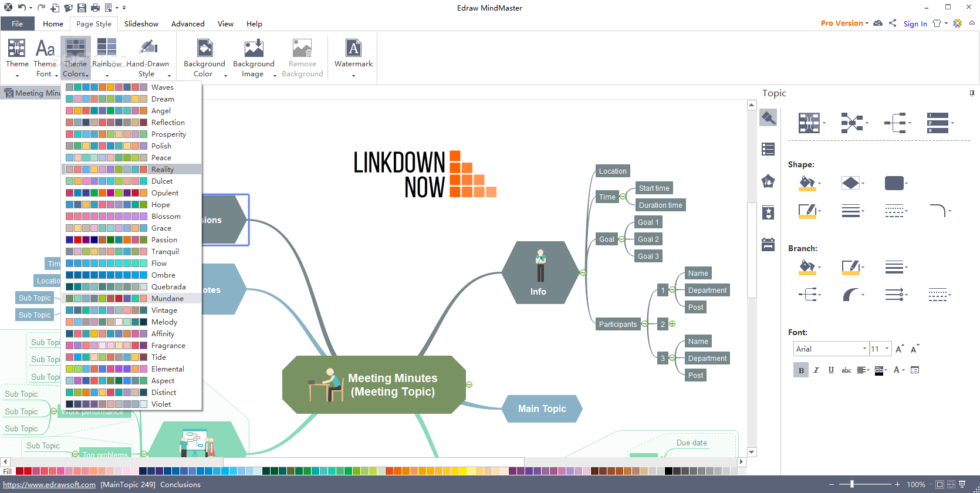Screen dimensions: 980x493
Task: Open Theme Font options
Action: coord(45,58)
